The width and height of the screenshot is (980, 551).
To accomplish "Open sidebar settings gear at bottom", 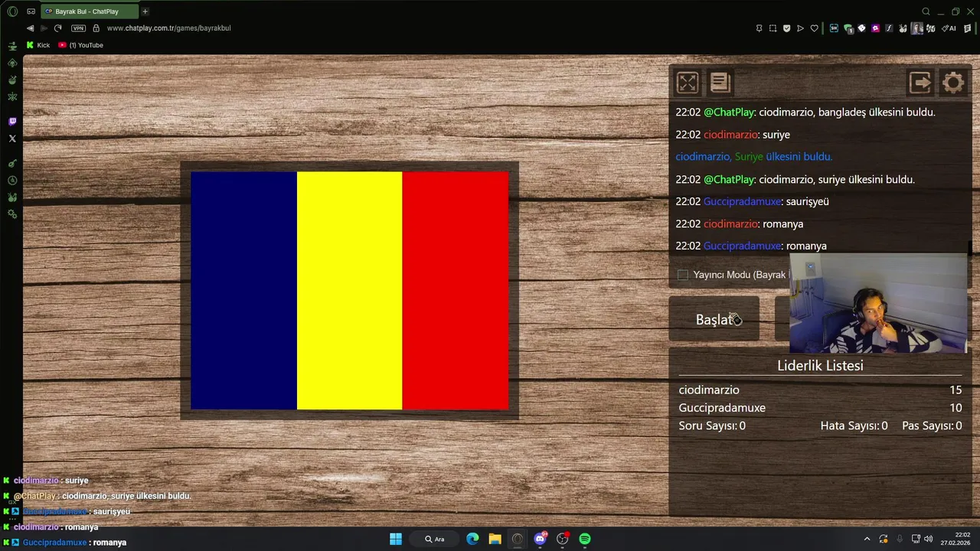I will pos(12,214).
